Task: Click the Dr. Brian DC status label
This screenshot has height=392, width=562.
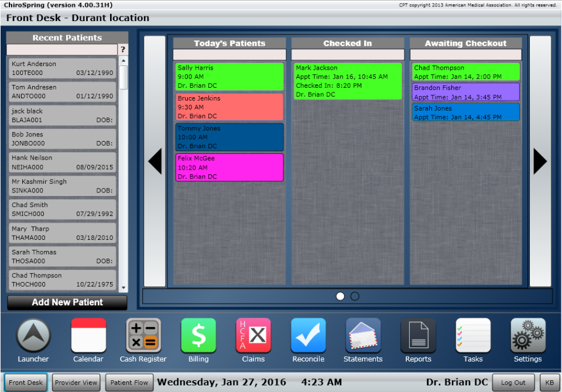Action: point(457,382)
